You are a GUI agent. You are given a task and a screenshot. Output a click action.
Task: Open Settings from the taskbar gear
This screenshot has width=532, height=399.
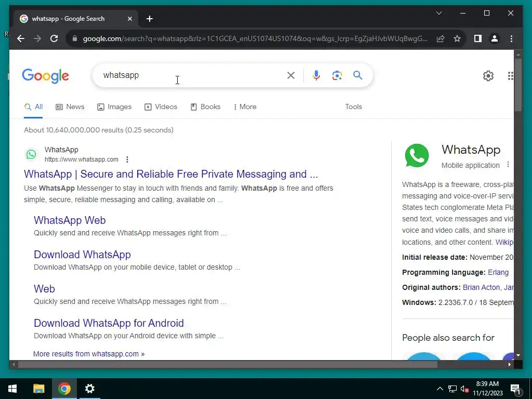tap(89, 389)
